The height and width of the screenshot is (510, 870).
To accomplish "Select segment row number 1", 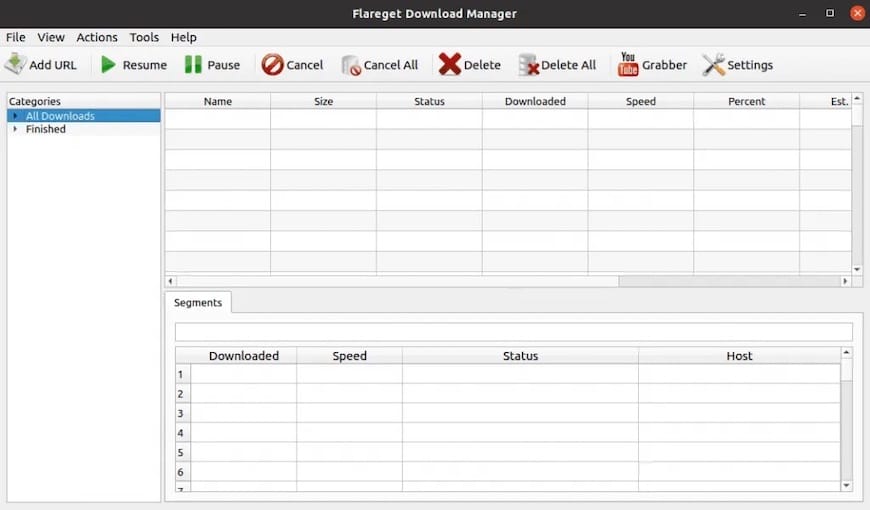I will pos(183,374).
